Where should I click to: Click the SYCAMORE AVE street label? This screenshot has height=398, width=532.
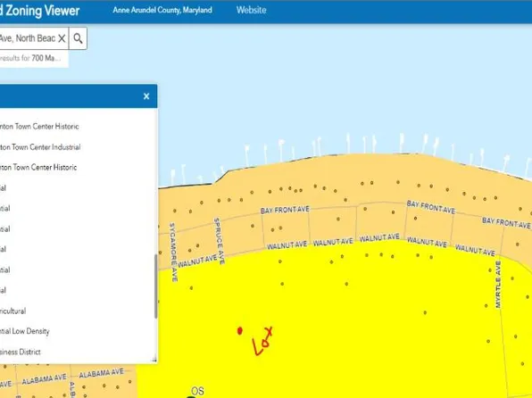[x=173, y=253]
